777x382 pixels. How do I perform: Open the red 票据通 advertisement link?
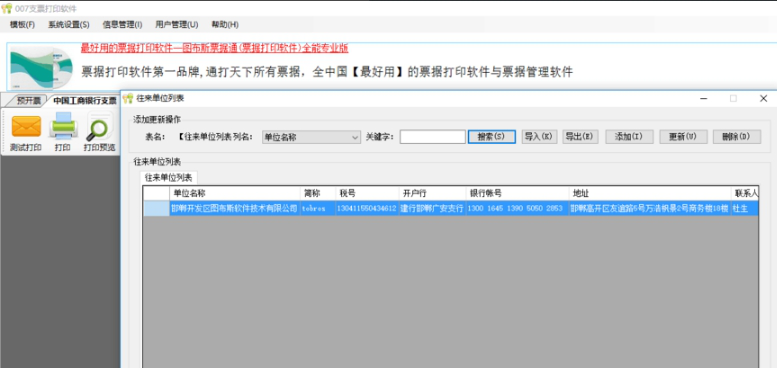coord(215,48)
